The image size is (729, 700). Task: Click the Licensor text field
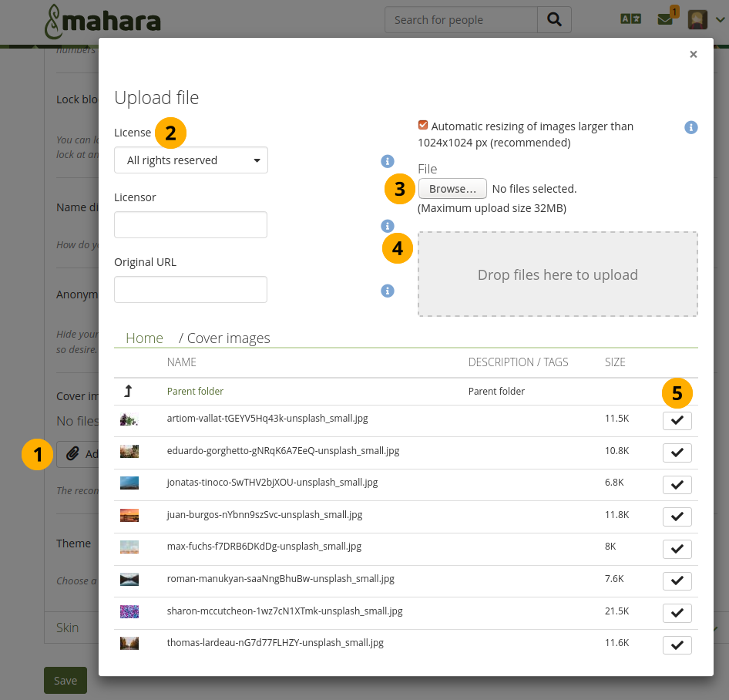coord(190,225)
